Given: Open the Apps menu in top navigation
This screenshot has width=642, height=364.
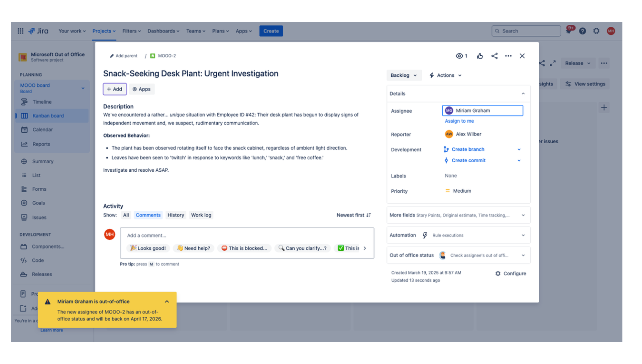Looking at the screenshot, I should point(243,31).
